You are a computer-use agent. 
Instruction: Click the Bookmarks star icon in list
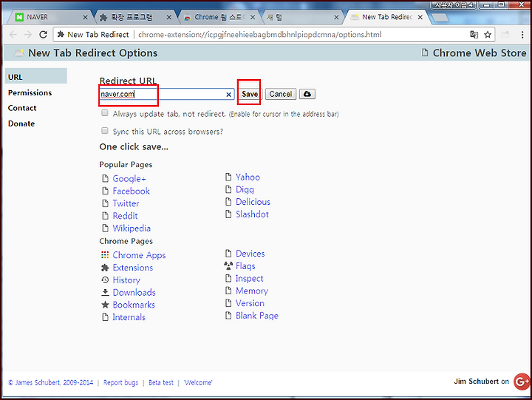105,305
